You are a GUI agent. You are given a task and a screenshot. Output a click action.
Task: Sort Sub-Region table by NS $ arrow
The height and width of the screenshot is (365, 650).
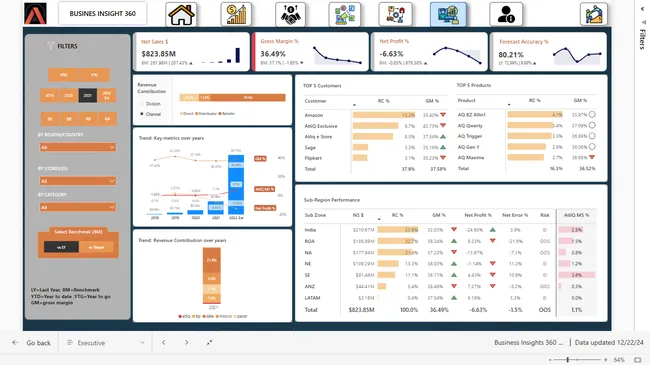pyautogui.click(x=379, y=219)
